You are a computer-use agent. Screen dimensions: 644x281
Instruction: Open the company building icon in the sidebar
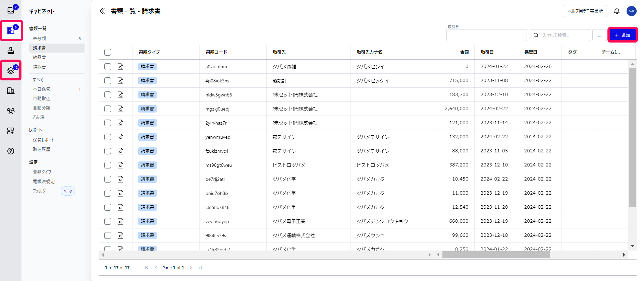[11, 91]
